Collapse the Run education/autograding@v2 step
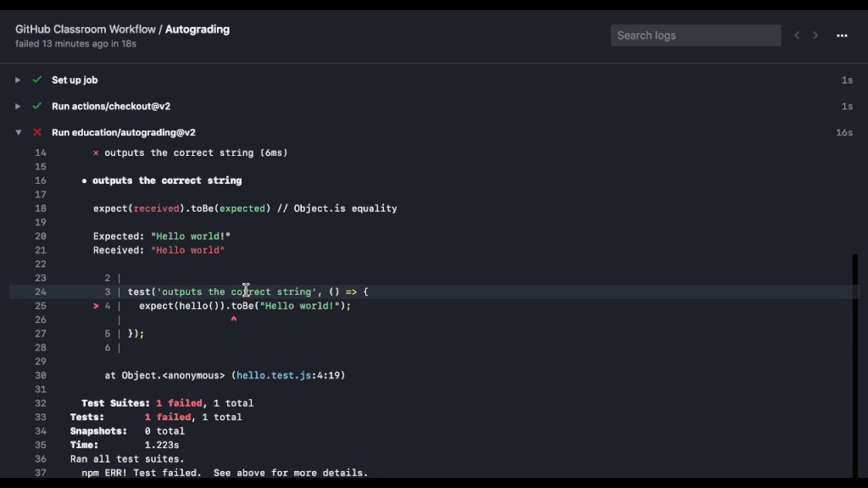Image resolution: width=868 pixels, height=488 pixels. coord(18,132)
